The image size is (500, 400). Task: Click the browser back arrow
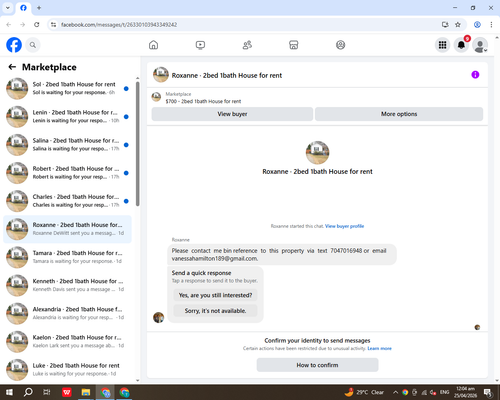click(9, 25)
